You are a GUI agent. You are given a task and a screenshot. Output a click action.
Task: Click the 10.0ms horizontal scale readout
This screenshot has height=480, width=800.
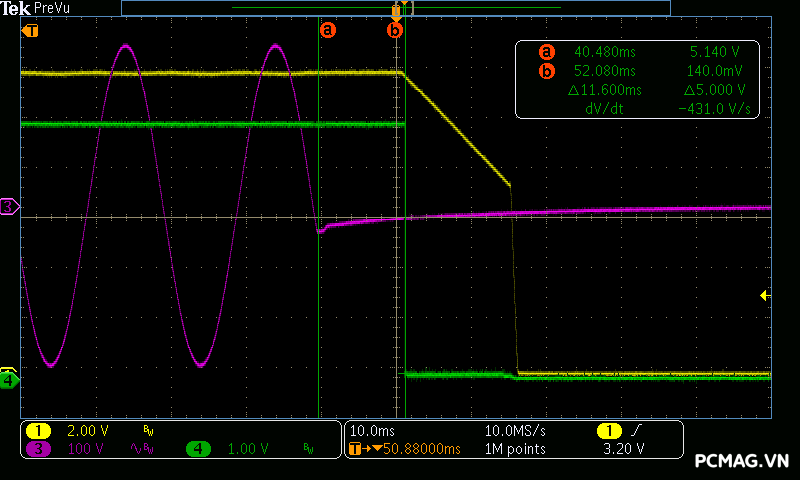373,430
